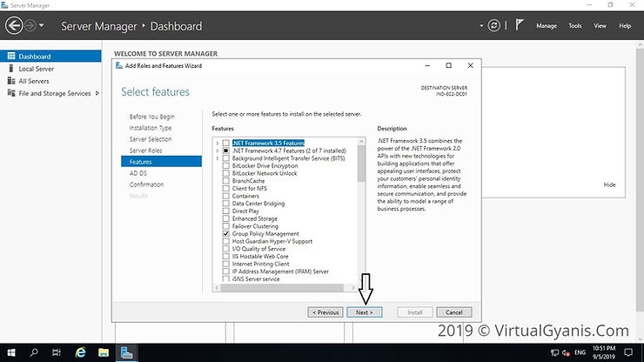Click the Cancel button in wizard
The height and width of the screenshot is (362, 644).
click(x=453, y=312)
